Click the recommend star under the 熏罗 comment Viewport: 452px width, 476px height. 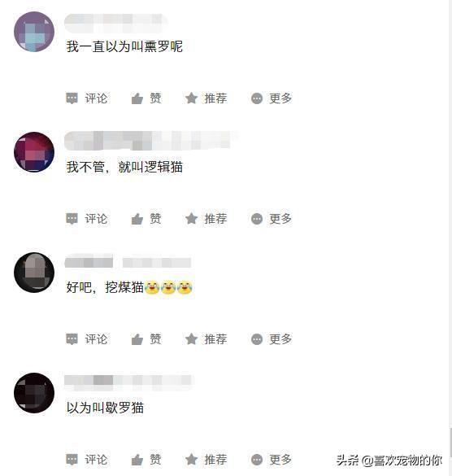pyautogui.click(x=191, y=98)
